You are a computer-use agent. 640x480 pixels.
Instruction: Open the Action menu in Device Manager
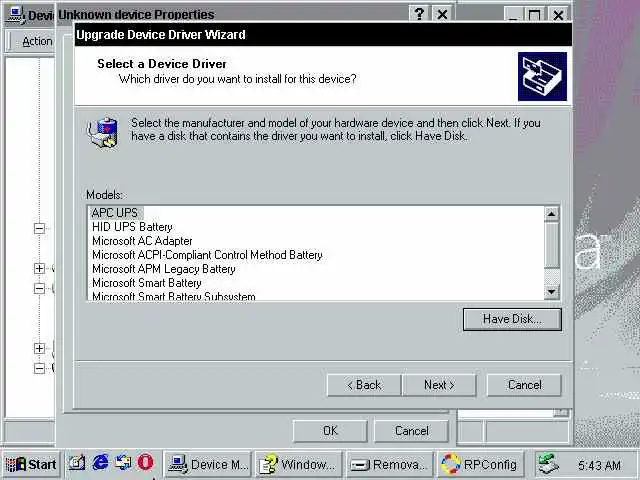[x=37, y=41]
